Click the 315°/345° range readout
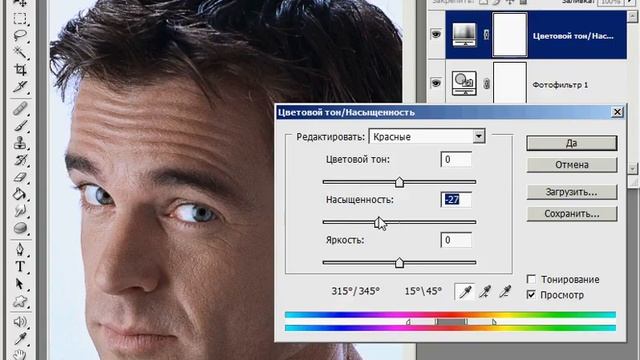 [356, 291]
